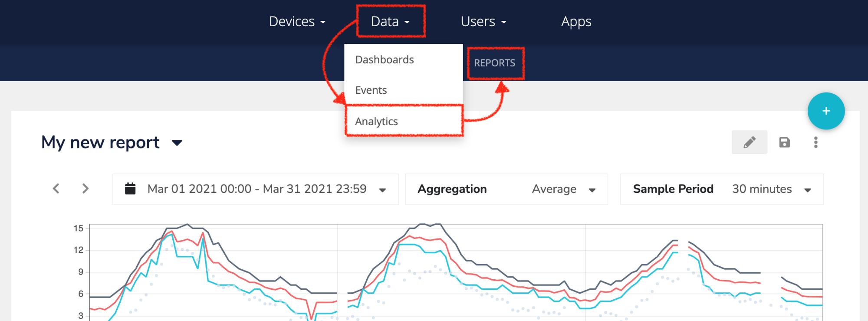Viewport: 868px width, 321px height.
Task: Open the Devices menu
Action: coord(297,21)
